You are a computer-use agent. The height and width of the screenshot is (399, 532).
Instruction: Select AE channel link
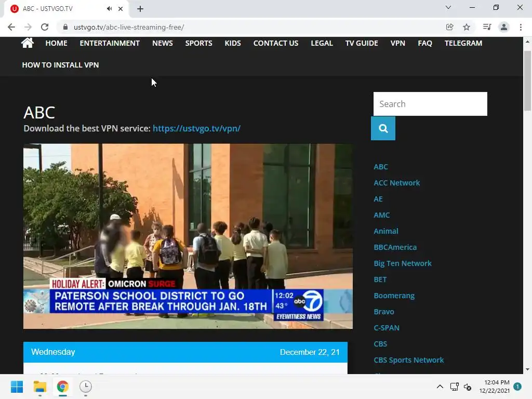point(378,199)
